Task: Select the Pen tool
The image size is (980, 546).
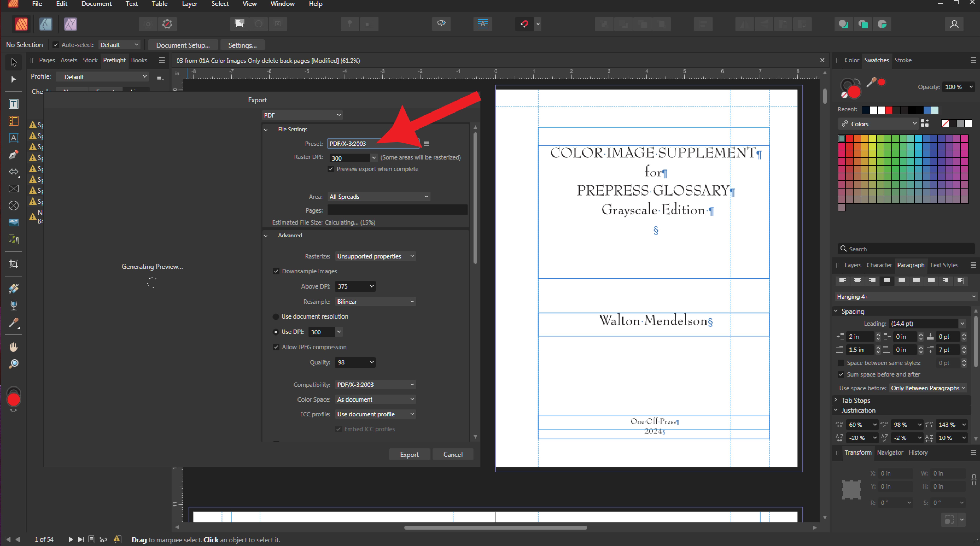Action: pos(14,155)
